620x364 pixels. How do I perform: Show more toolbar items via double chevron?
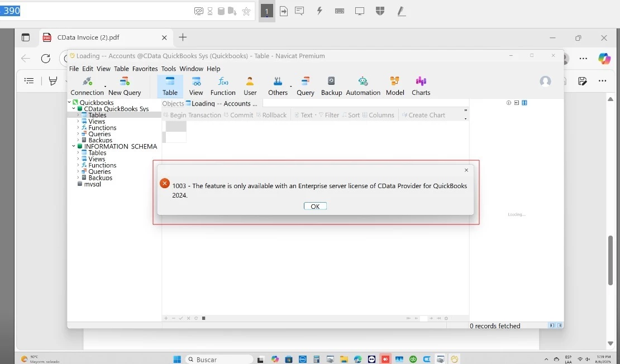[x=465, y=111]
